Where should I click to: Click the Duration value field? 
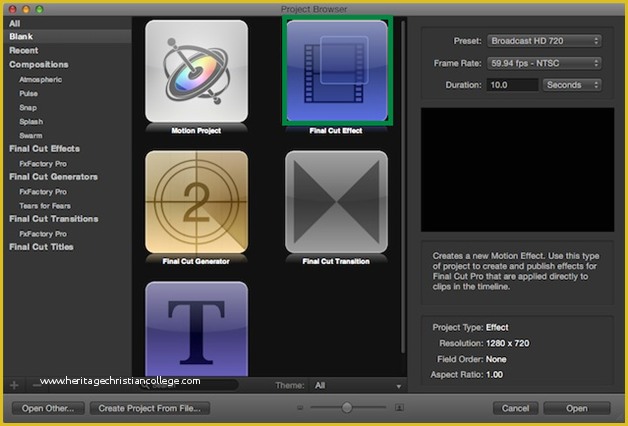pyautogui.click(x=512, y=85)
